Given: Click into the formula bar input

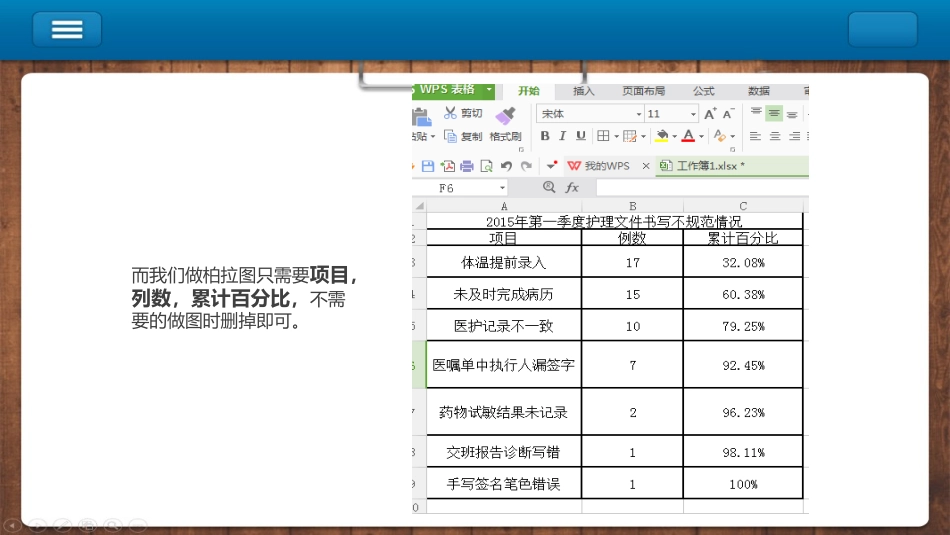Looking at the screenshot, I should coord(702,187).
